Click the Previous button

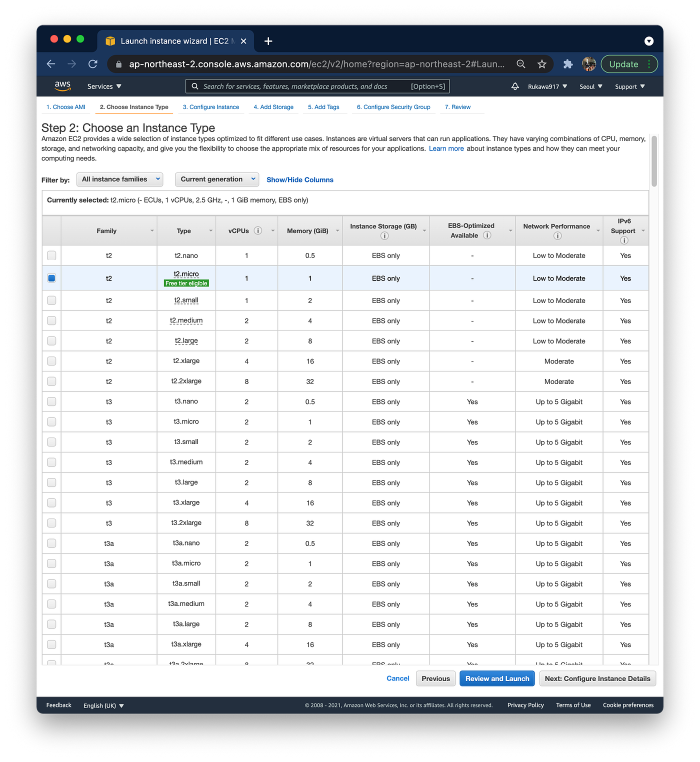(x=435, y=678)
